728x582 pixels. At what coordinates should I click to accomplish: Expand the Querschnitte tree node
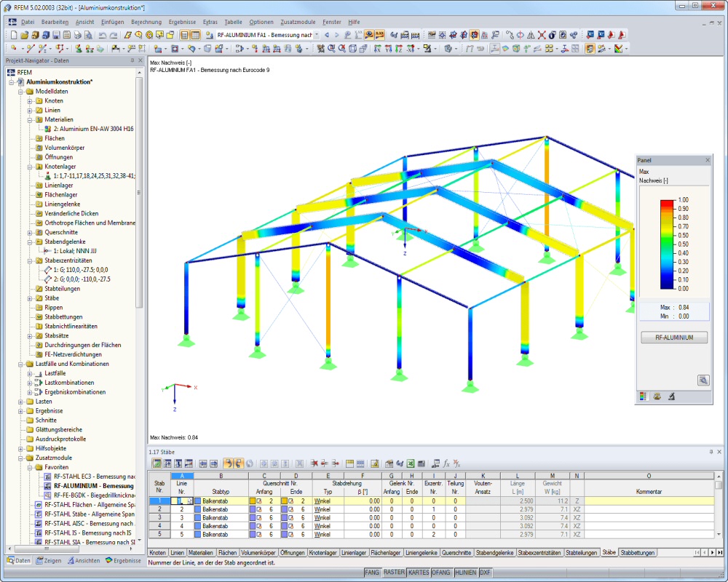coord(30,233)
